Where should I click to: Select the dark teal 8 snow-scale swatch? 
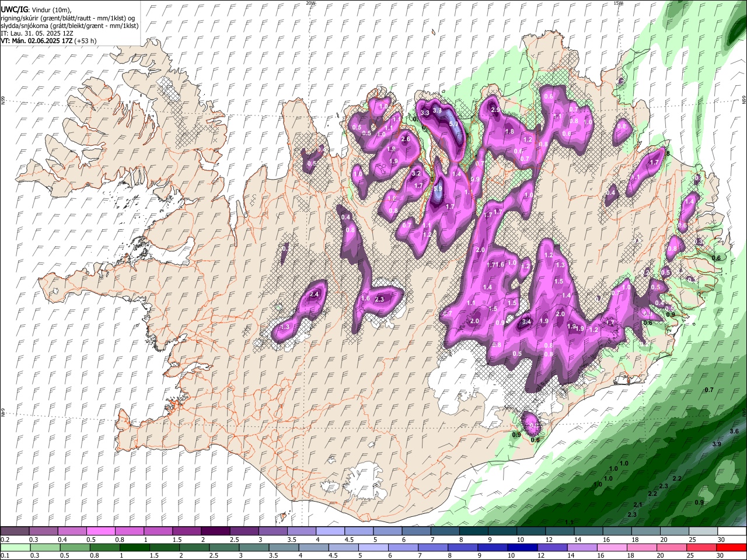[x=474, y=531]
